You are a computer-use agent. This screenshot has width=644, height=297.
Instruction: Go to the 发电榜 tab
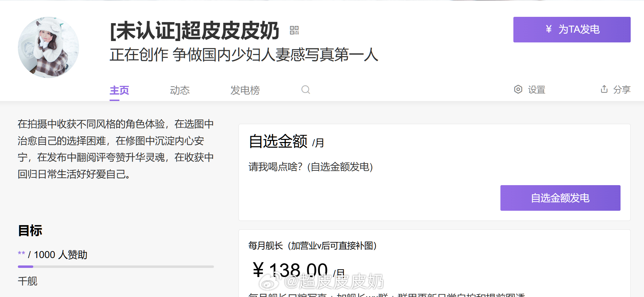(245, 90)
